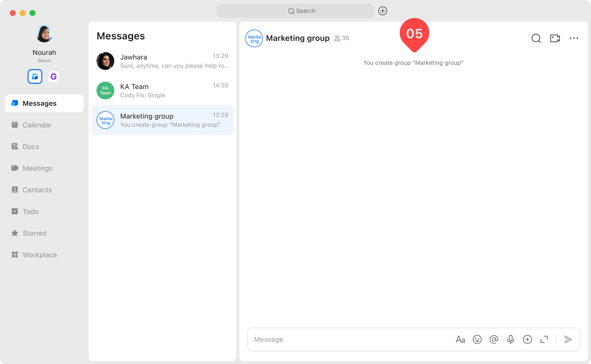Expand the message editor with expand icon

544,339
